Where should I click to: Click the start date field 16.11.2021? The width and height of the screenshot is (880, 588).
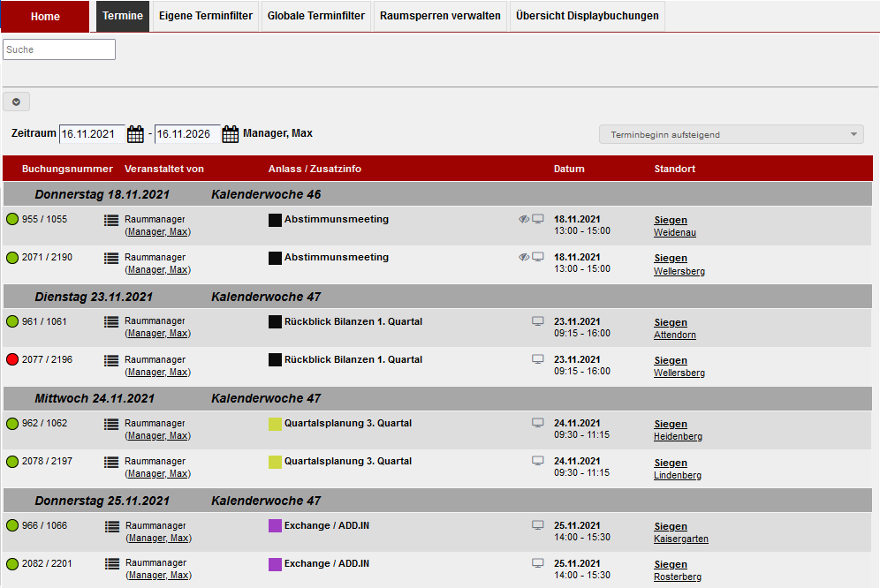point(92,134)
